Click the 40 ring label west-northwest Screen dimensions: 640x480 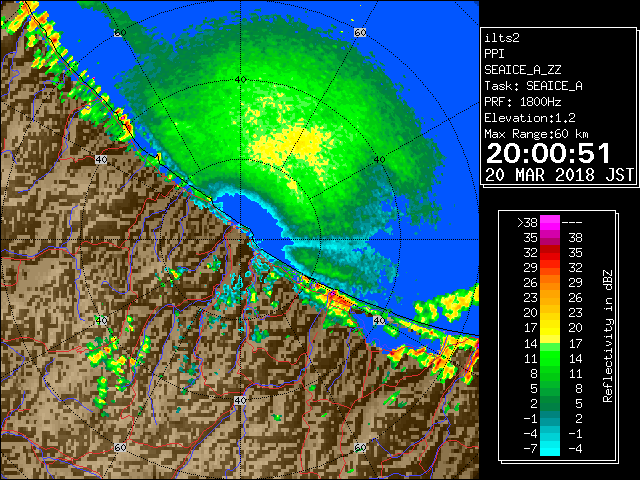(101, 160)
